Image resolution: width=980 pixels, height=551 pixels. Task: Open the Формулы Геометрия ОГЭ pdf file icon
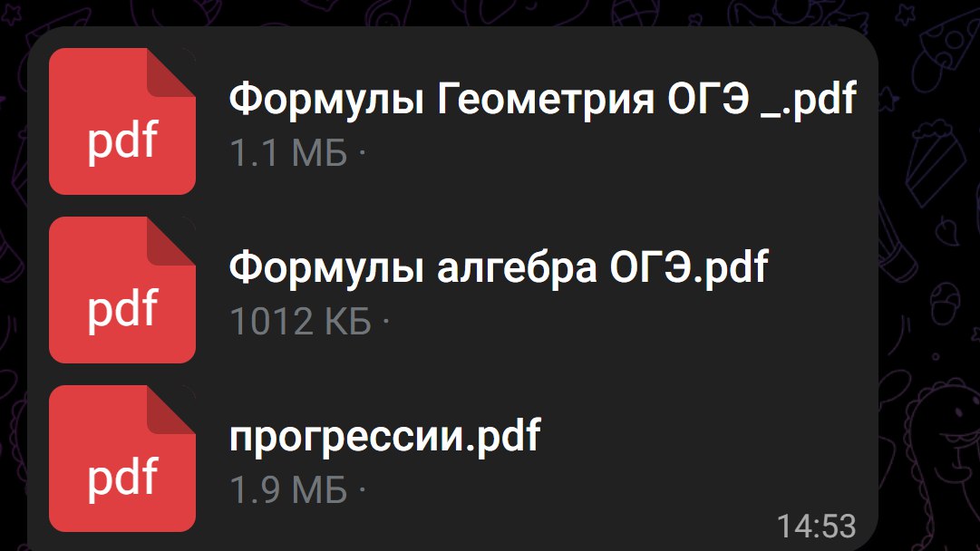click(121, 121)
